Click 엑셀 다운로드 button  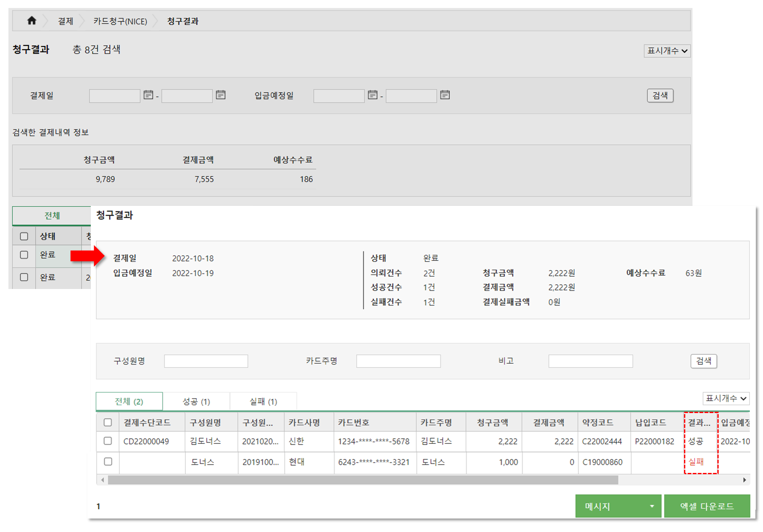pyautogui.click(x=707, y=506)
